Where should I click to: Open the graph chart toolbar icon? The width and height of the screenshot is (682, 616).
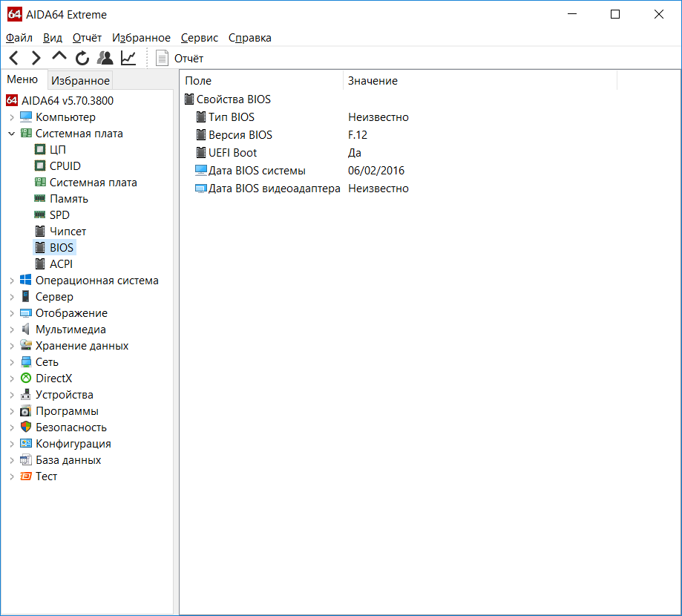coord(128,58)
